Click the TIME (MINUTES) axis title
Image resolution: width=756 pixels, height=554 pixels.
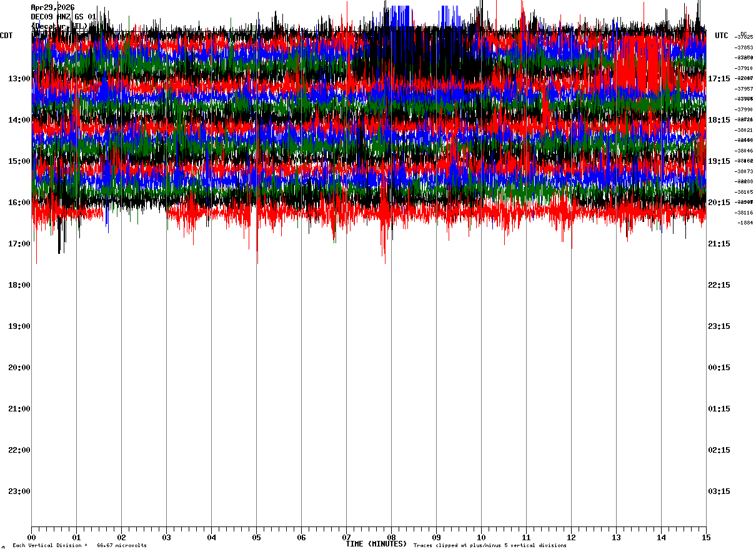click(x=376, y=544)
